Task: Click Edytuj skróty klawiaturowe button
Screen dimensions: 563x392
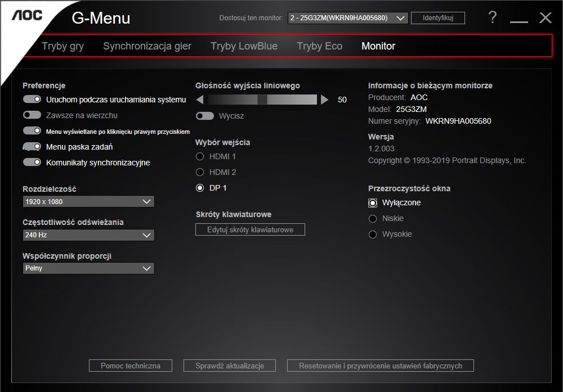Action: point(251,229)
